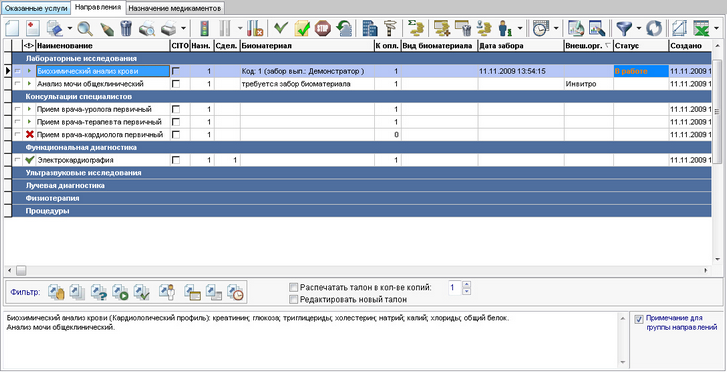The height and width of the screenshot is (372, 727).
Task: Click the test tube with red X icon
Action: (x=255, y=29)
